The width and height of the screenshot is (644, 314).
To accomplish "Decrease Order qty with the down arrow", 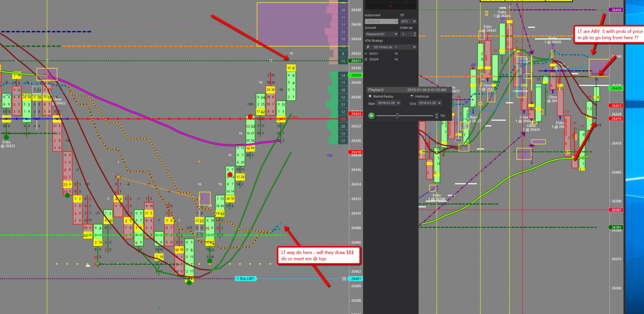I will point(415,36).
